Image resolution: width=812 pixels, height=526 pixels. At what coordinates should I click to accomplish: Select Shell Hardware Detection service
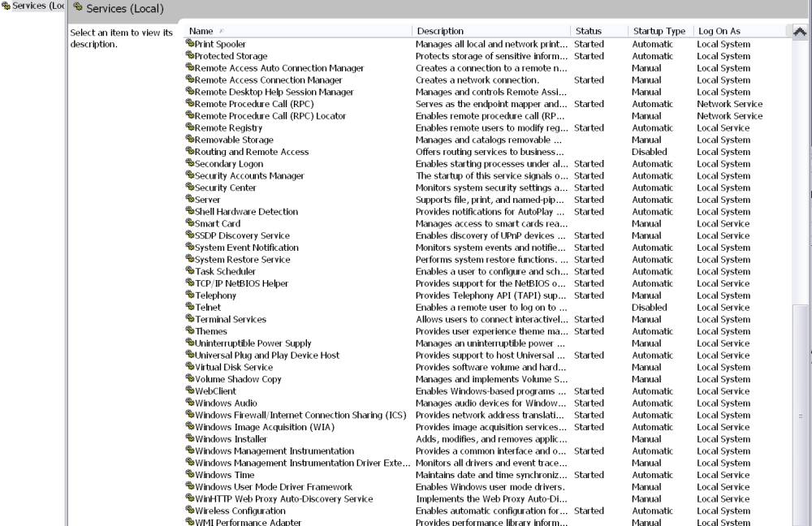247,211
